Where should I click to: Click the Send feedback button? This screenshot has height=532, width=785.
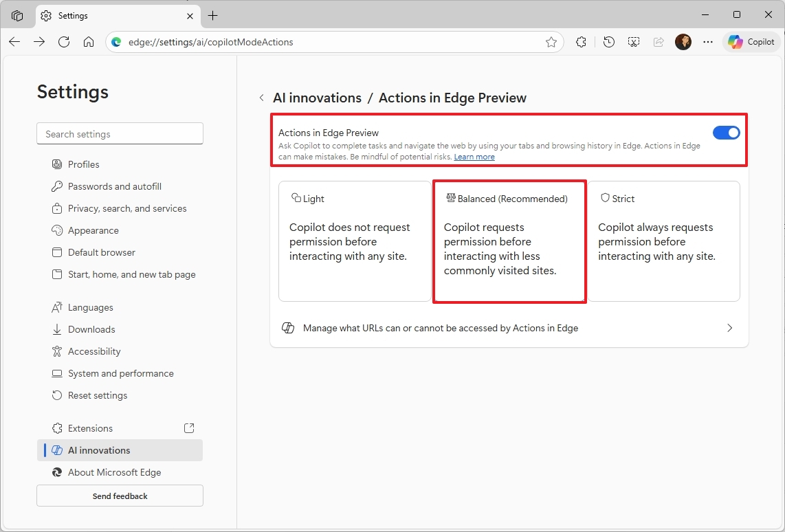pyautogui.click(x=120, y=496)
